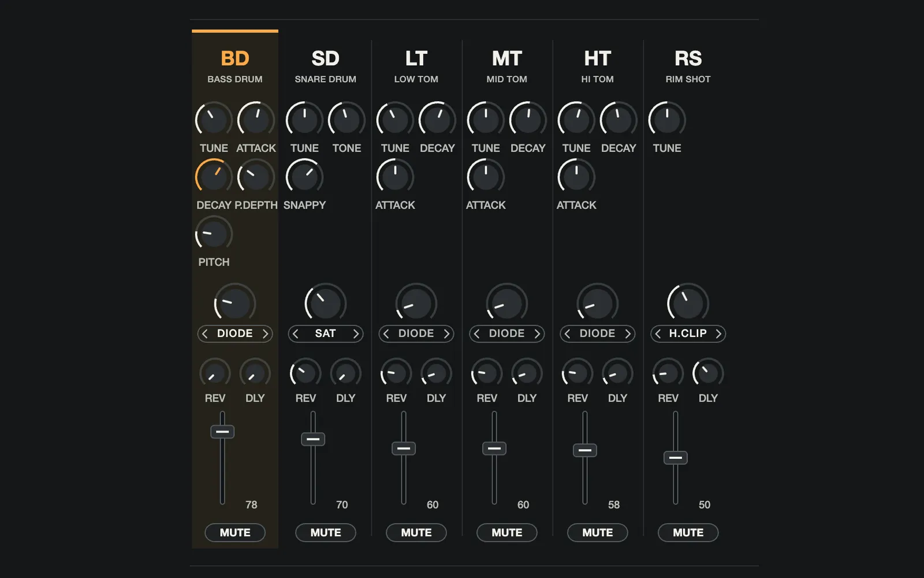Next distortion type on Hi Tom DIODE selector

click(628, 334)
